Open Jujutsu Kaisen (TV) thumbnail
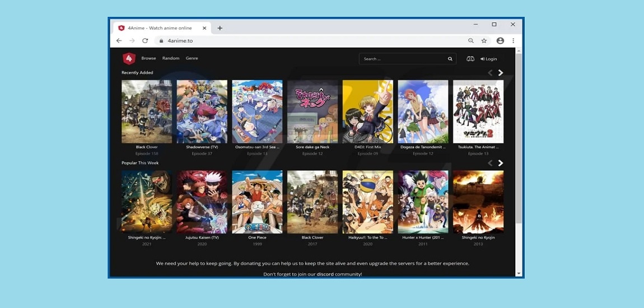 coord(202,202)
